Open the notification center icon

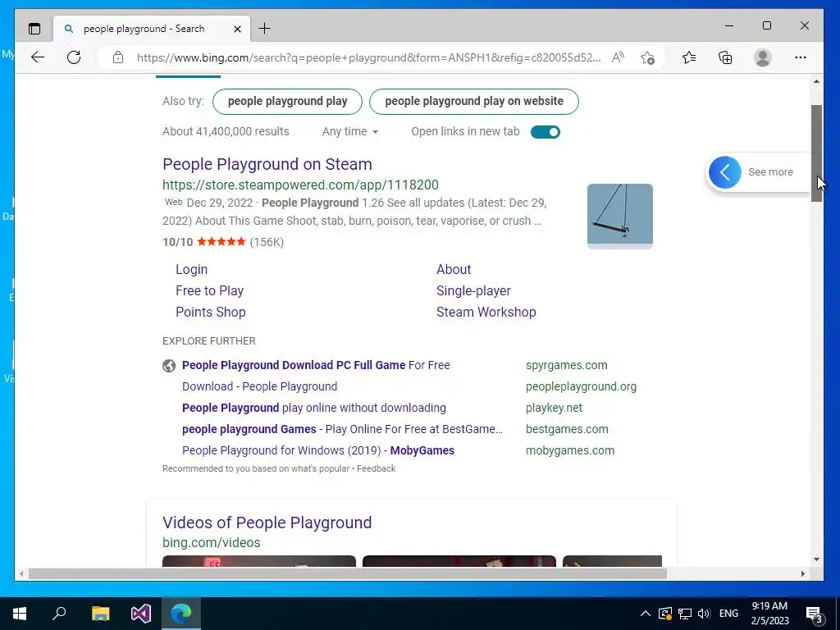point(815,614)
